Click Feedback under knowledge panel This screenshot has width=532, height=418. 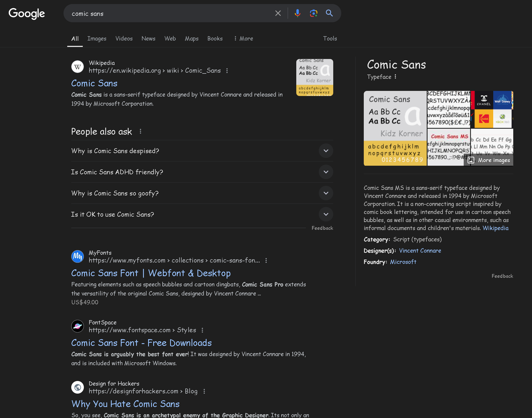coord(502,276)
